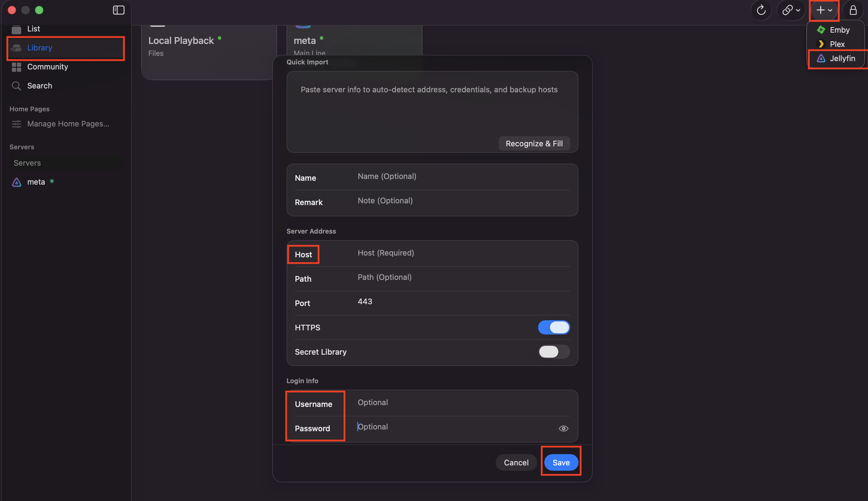Click the Name (Optional) field
Viewport: 868px width, 501px height.
[463, 177]
